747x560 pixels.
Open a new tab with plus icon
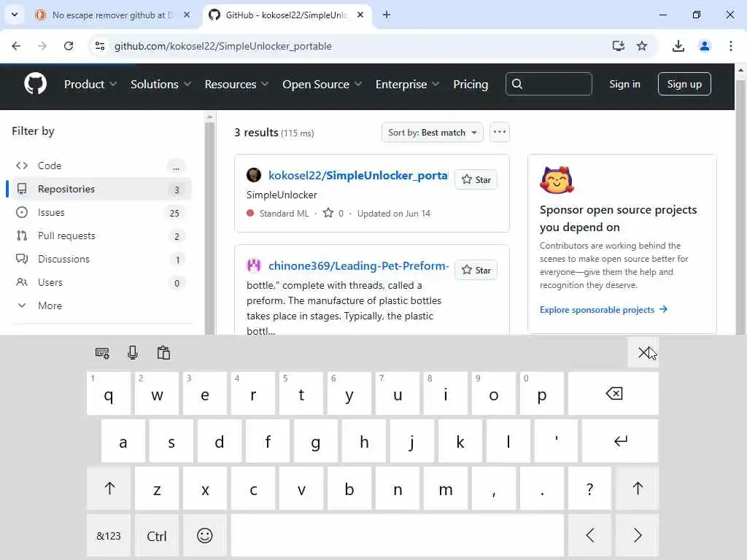[387, 15]
